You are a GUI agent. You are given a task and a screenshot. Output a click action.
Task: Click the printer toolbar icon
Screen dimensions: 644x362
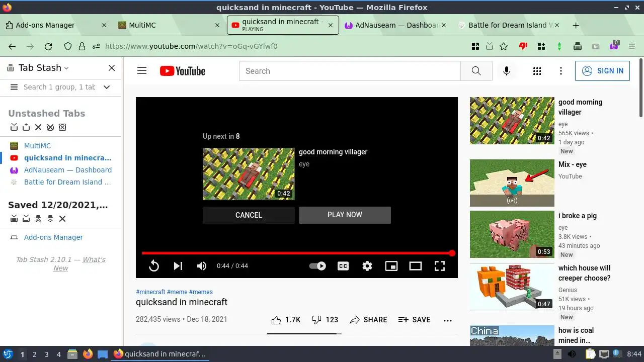578,46
